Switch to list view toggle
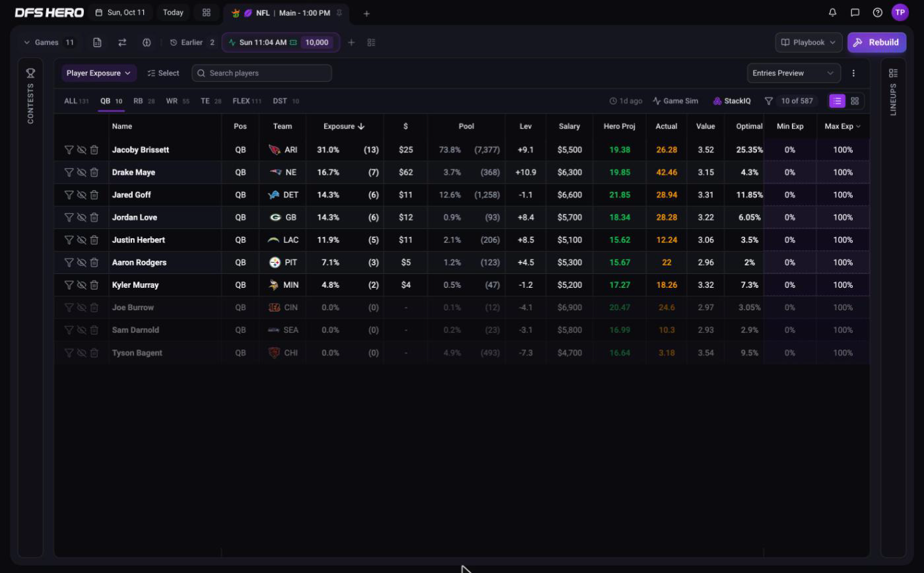Image resolution: width=924 pixels, height=573 pixels. [x=837, y=101]
